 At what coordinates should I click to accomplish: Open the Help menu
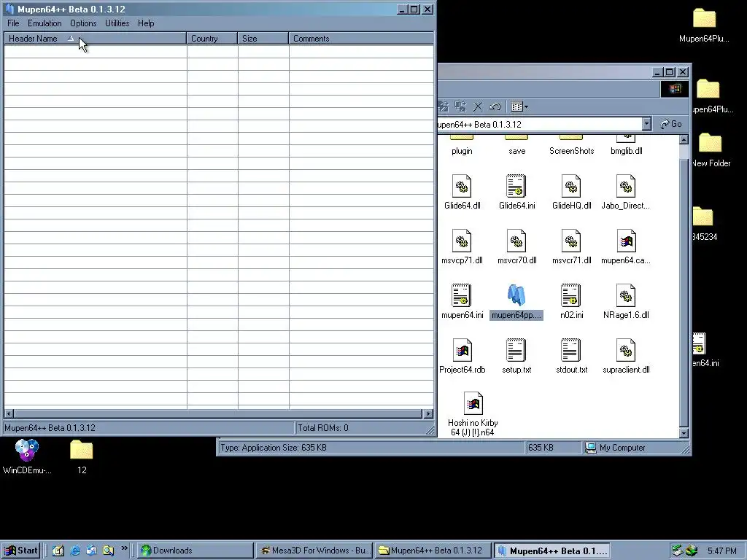(x=146, y=23)
